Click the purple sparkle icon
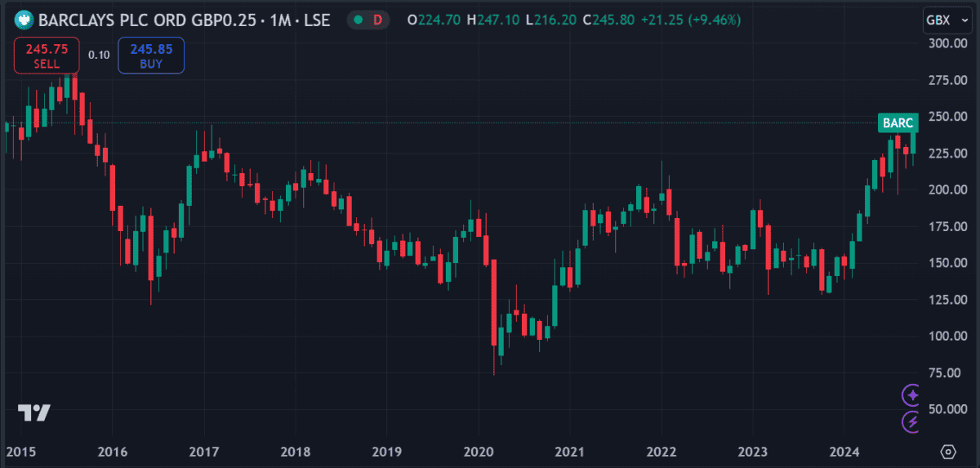The image size is (980, 468). [x=911, y=395]
